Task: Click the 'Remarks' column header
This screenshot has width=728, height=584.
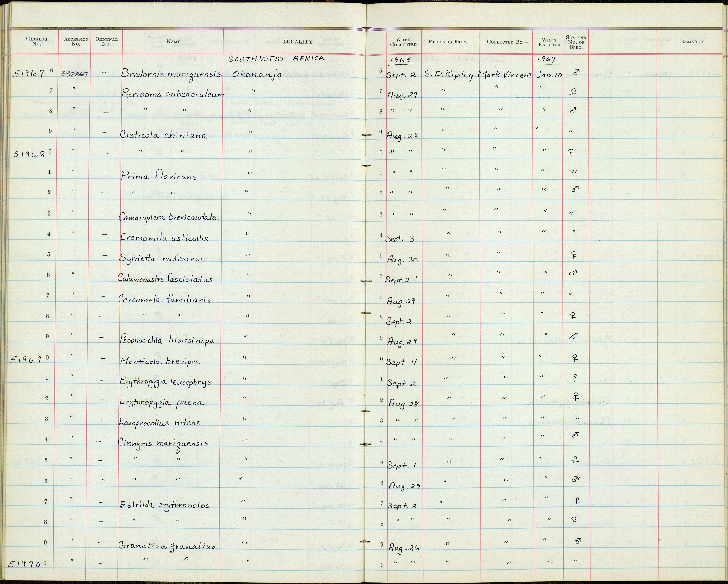Action: (692, 42)
